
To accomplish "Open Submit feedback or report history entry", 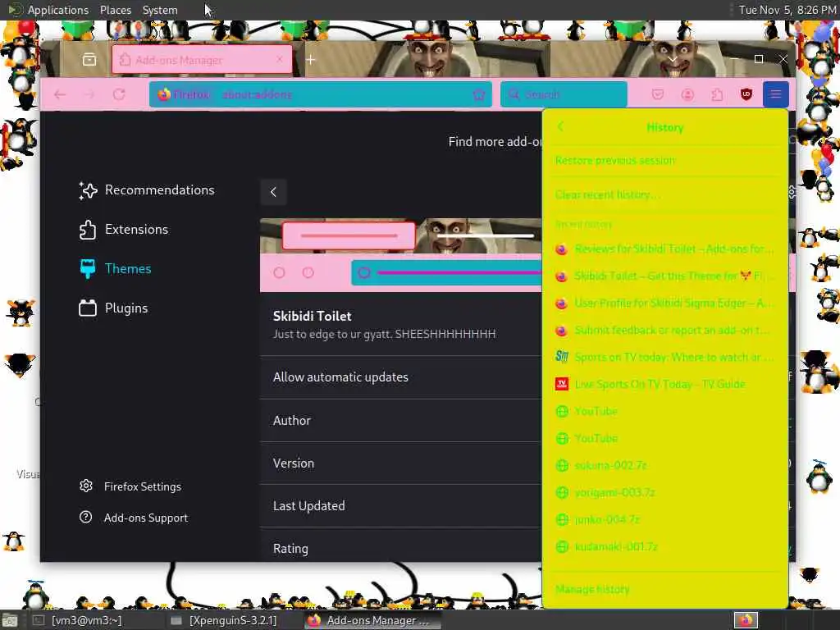I will pyautogui.click(x=664, y=330).
